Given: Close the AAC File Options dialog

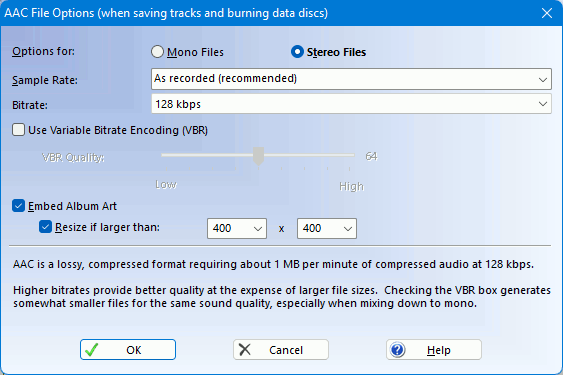Looking at the screenshot, I should pyautogui.click(x=547, y=13).
